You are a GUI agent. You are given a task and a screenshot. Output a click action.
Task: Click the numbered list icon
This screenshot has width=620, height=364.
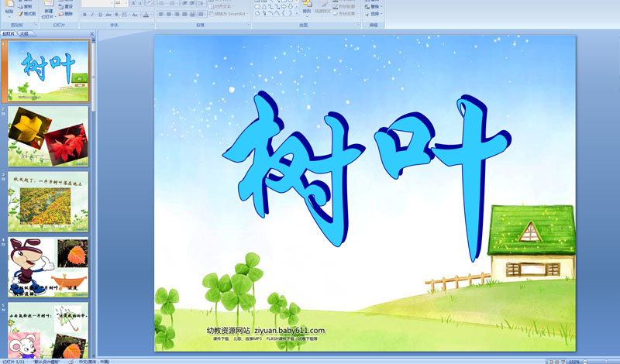174,3
